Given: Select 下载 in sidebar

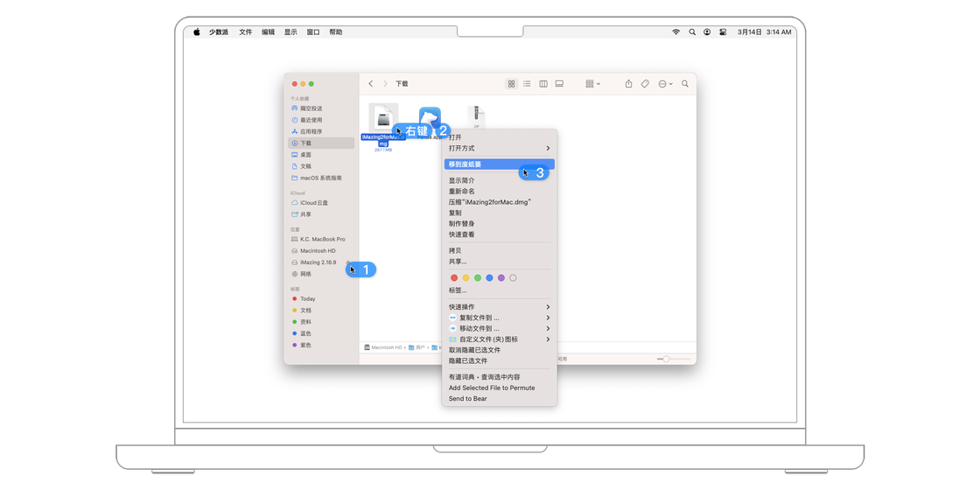Looking at the screenshot, I should point(321,143).
